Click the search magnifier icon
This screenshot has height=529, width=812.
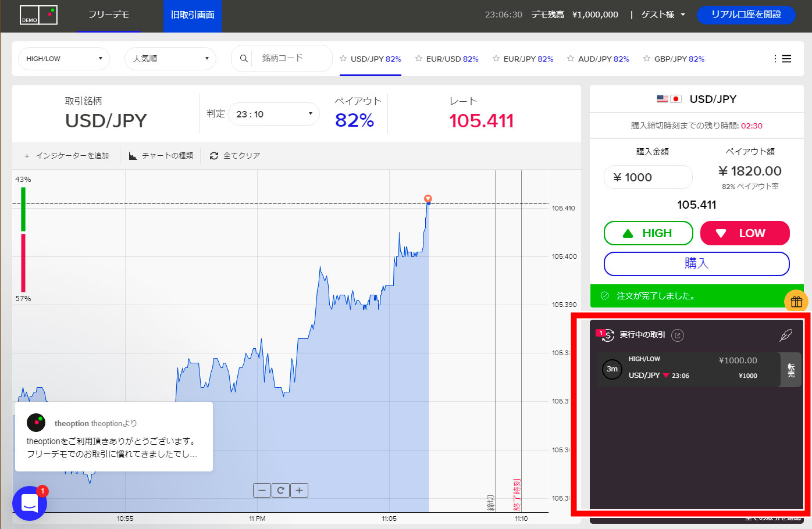(244, 58)
